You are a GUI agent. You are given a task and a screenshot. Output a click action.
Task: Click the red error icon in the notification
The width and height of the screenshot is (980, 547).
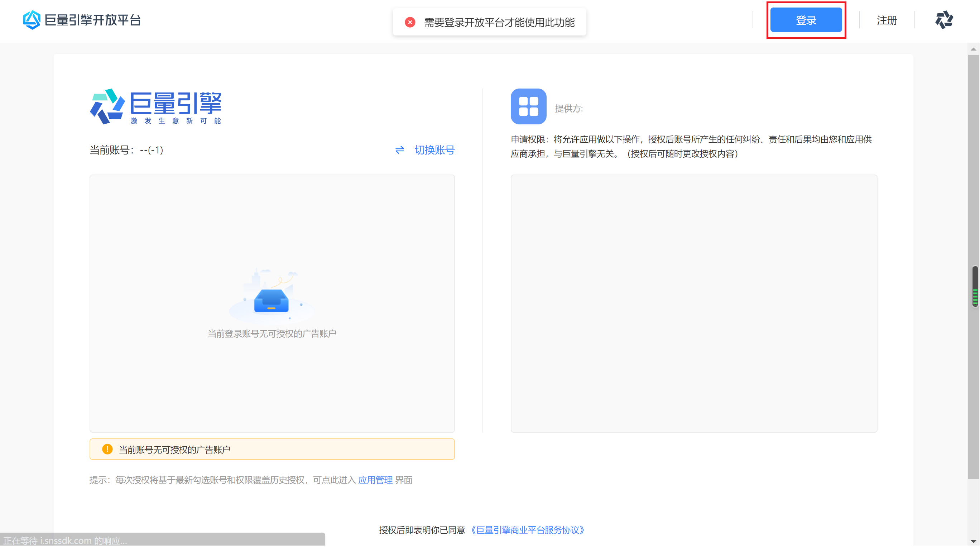pos(410,23)
